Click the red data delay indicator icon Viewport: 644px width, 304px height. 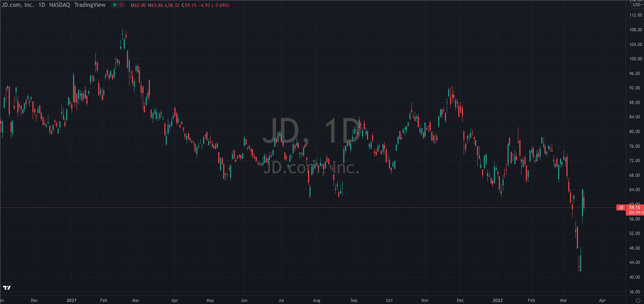pyautogui.click(x=121, y=5)
